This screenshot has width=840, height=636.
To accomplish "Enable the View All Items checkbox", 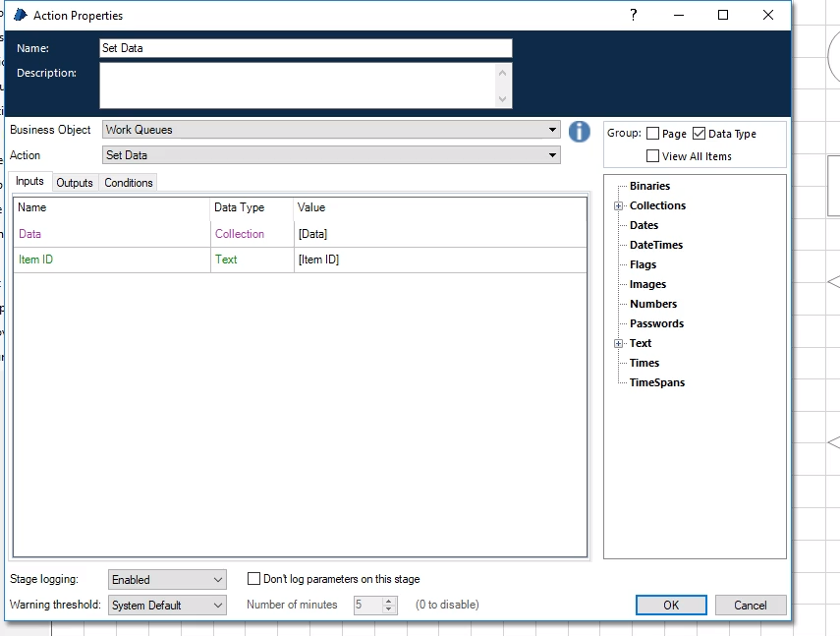I will click(x=652, y=156).
